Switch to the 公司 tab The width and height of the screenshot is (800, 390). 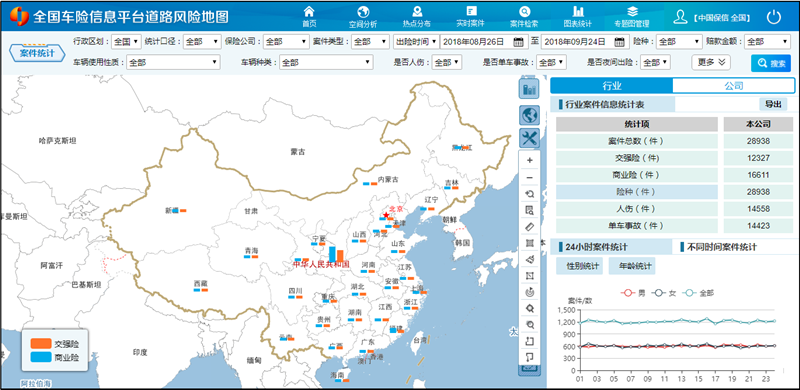[x=734, y=86]
